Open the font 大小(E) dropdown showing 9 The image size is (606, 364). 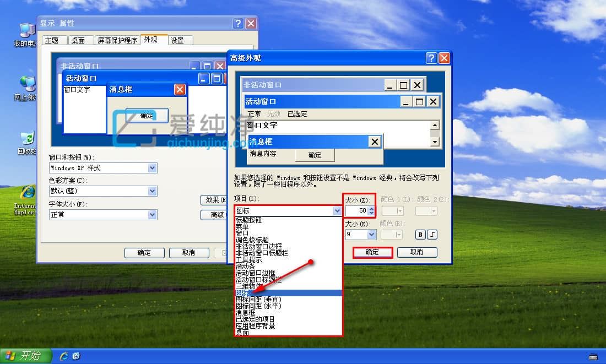(371, 235)
